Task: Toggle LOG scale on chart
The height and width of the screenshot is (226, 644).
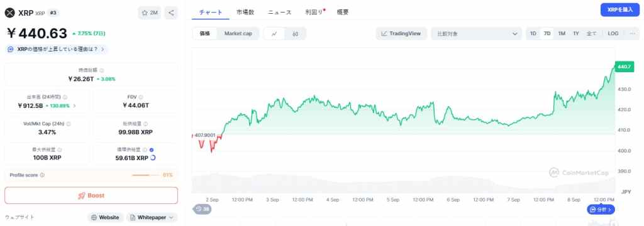Action: tap(613, 34)
